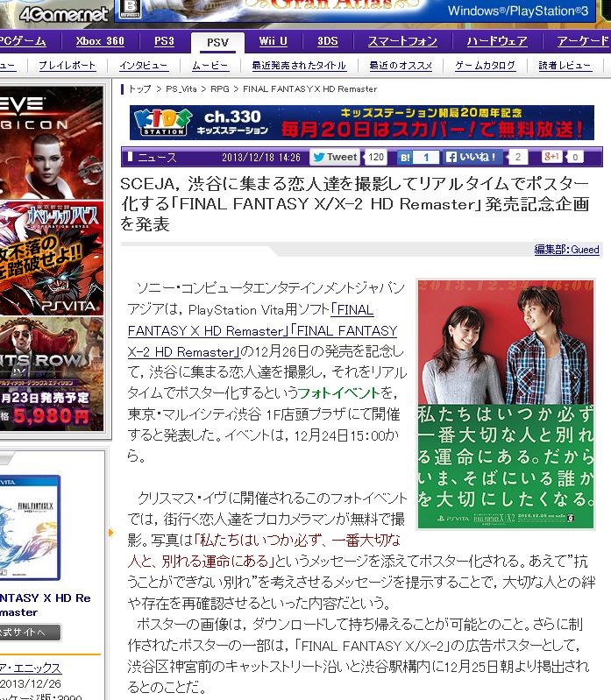This screenshot has width=611, height=700.
Task: Click the PS_Vita breadcrumb link
Action: click(x=181, y=88)
